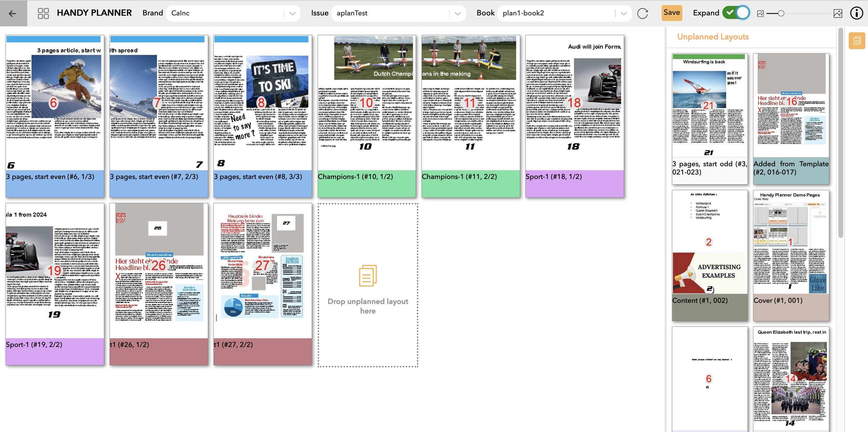Click document icon in drop placeholder

[x=368, y=276]
